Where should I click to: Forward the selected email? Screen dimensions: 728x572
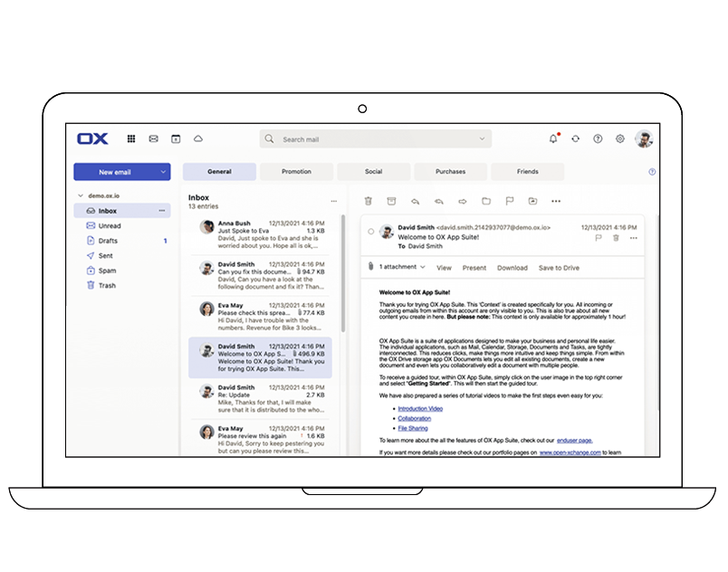(x=463, y=201)
